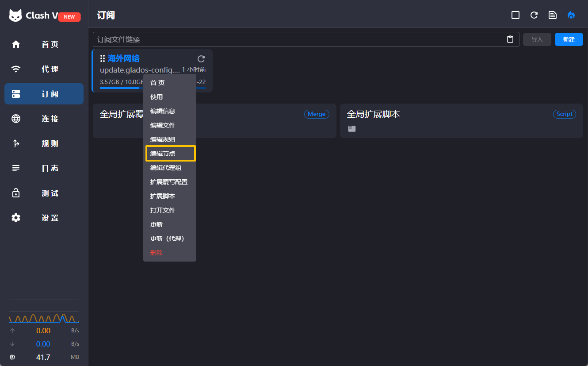Select 打开文件 from the context menu
The height and width of the screenshot is (366, 588).
[x=170, y=210]
